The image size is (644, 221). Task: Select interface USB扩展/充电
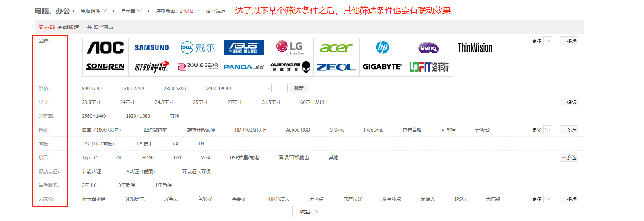coord(244,157)
